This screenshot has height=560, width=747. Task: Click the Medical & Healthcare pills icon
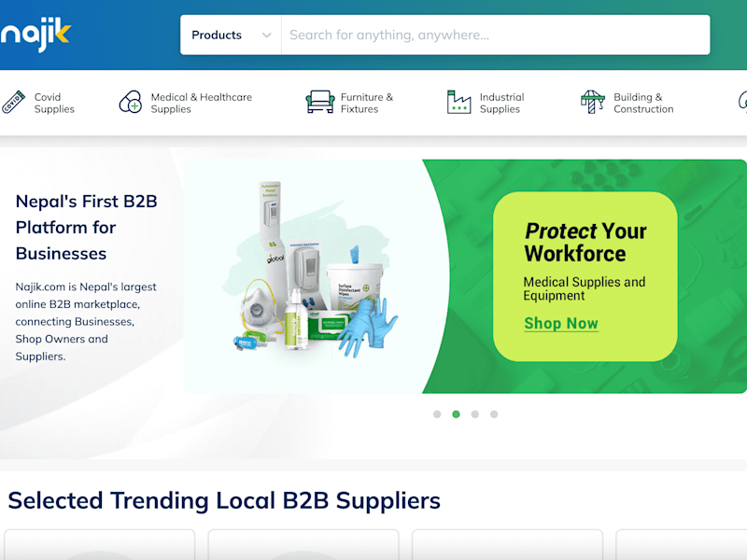click(x=131, y=102)
